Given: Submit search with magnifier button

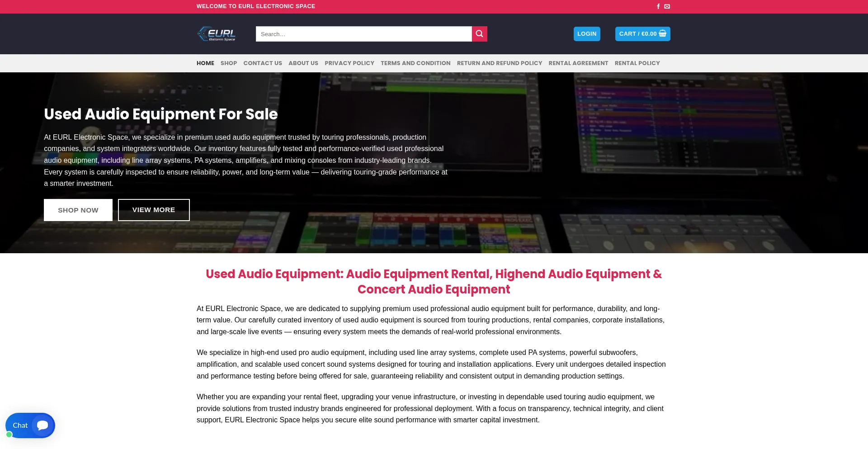Looking at the screenshot, I should (480, 34).
